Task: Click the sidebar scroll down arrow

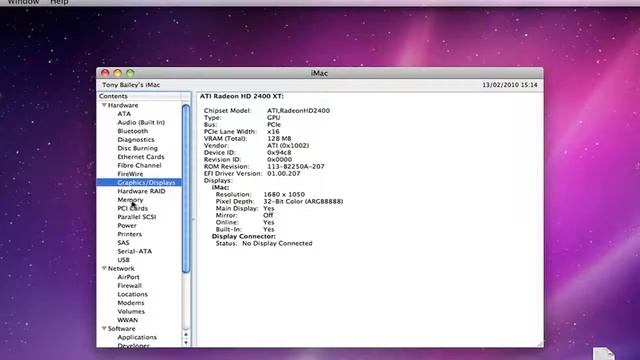Action: click(x=186, y=343)
